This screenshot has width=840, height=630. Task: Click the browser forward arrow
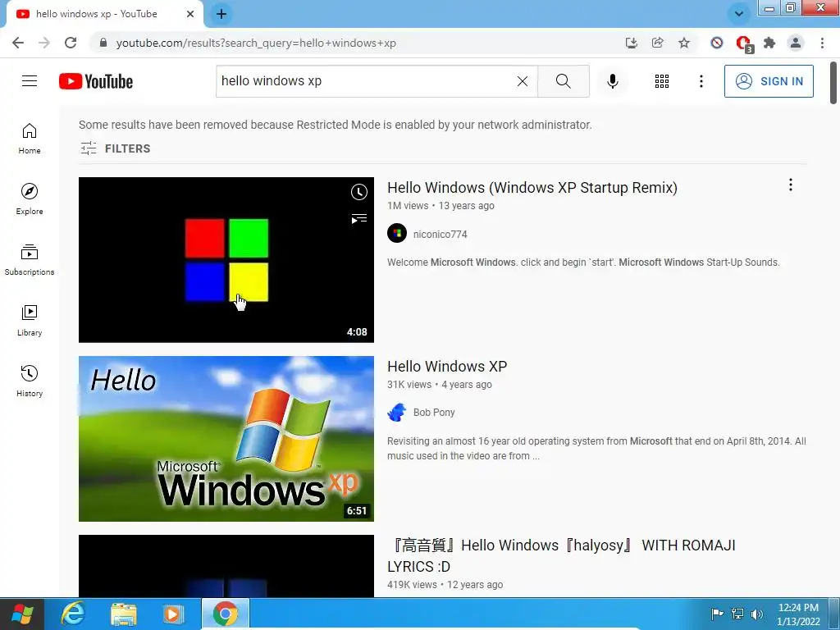(44, 43)
